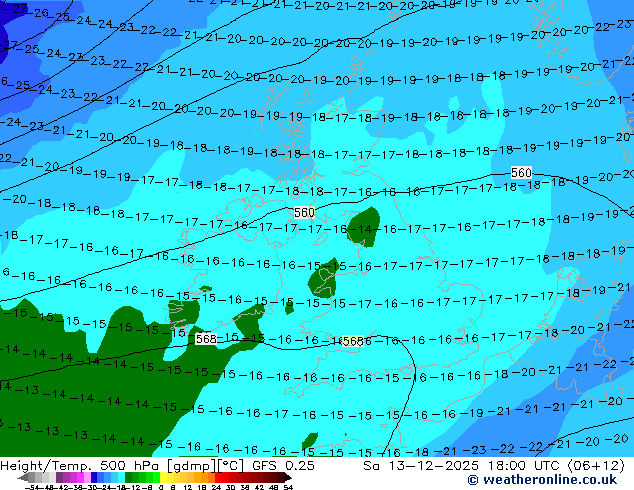Click the white 568 contour label southwest of Ireland

pyautogui.click(x=206, y=339)
